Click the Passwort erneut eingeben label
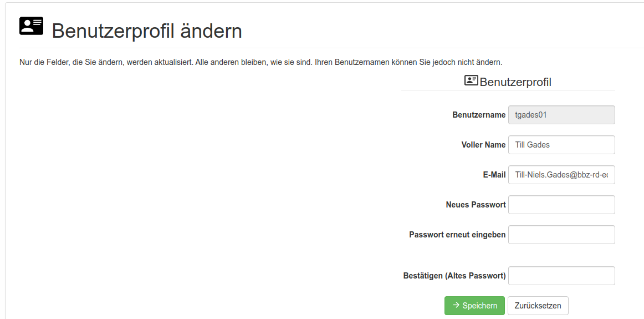Image resolution: width=644 pixels, height=319 pixels. [x=457, y=235]
